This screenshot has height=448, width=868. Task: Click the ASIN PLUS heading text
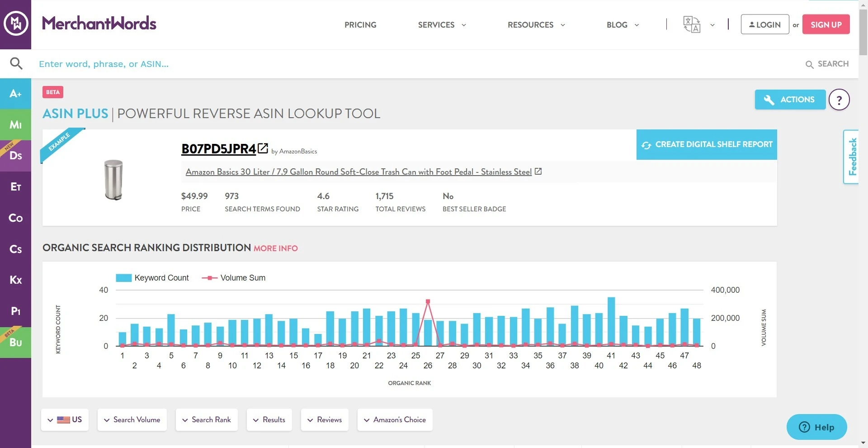tap(75, 114)
